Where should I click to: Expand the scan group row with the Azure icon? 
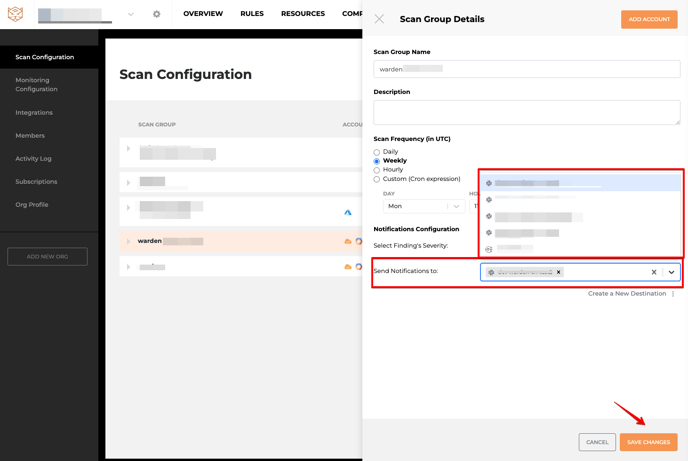[x=128, y=207]
